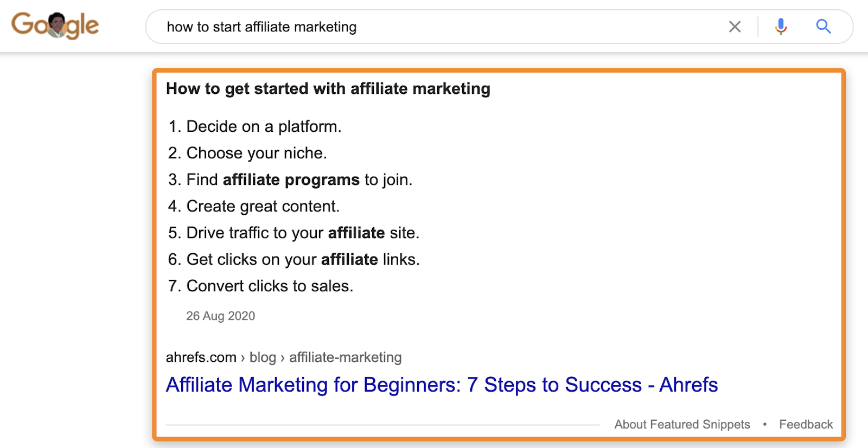Click the ahrefs.com breadcrumb domain
The width and height of the screenshot is (868, 448).
(x=201, y=357)
